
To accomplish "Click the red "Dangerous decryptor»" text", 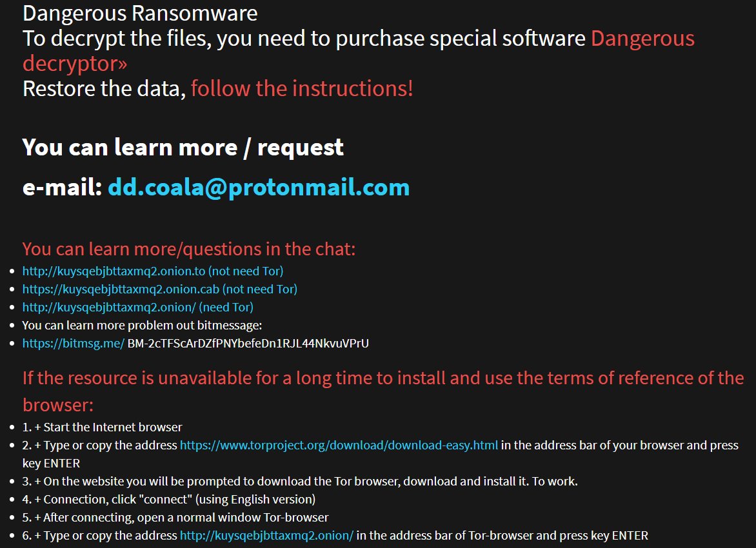I will pyautogui.click(x=359, y=50).
